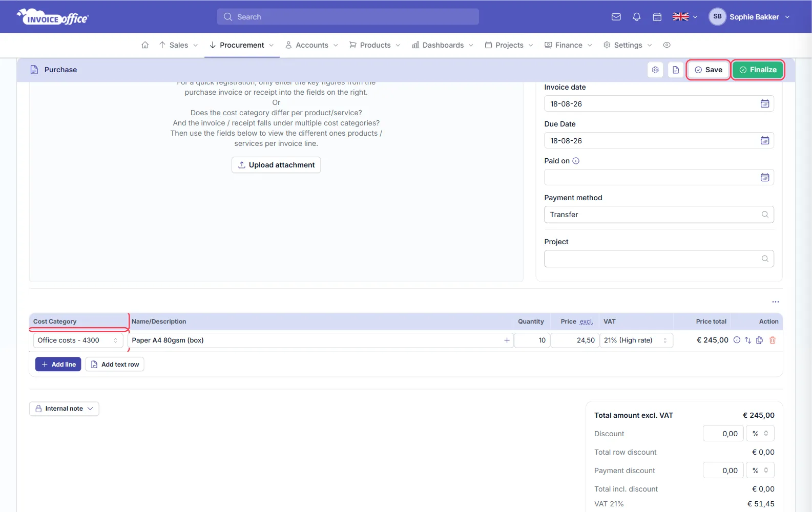
Task: Edit the quantity value 10
Action: 532,340
